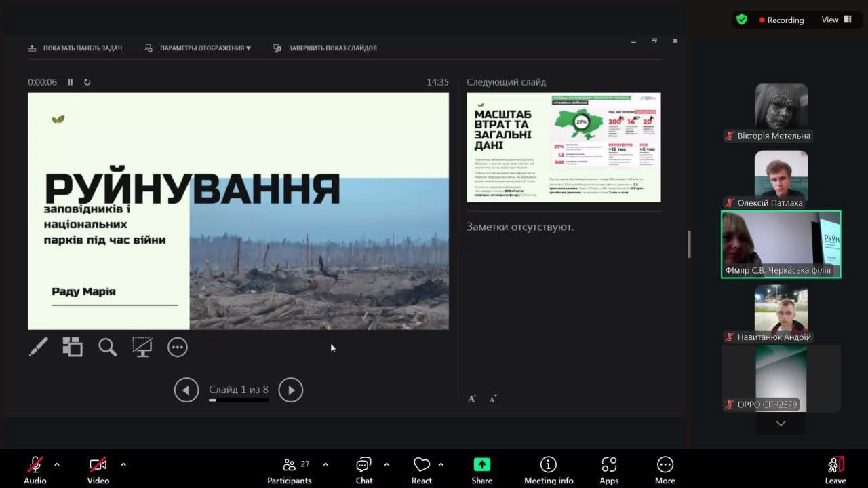Select the pen and laser pointer tool
Viewport: 868px width, 488px height.
click(38, 347)
